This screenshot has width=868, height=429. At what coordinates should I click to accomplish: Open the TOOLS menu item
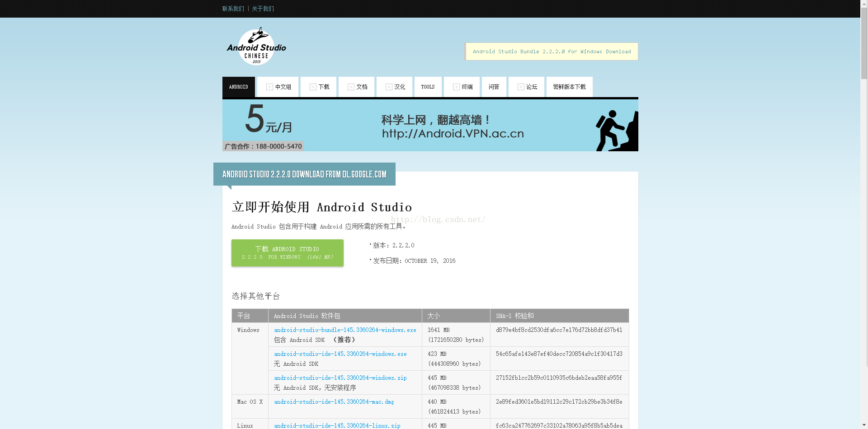[428, 87]
